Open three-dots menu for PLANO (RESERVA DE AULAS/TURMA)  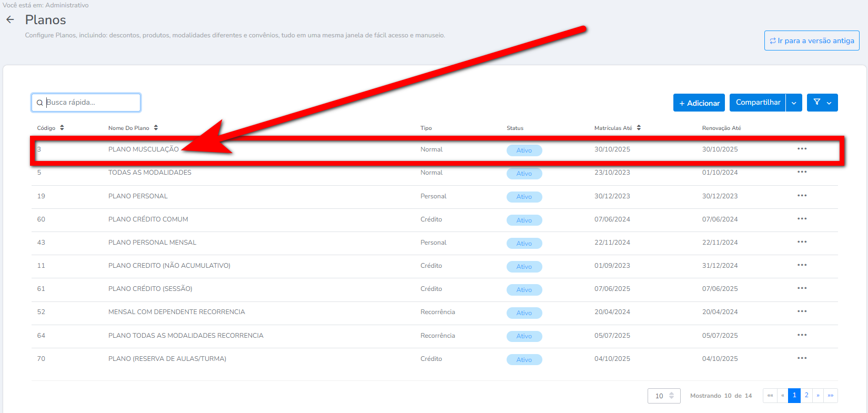(x=802, y=358)
